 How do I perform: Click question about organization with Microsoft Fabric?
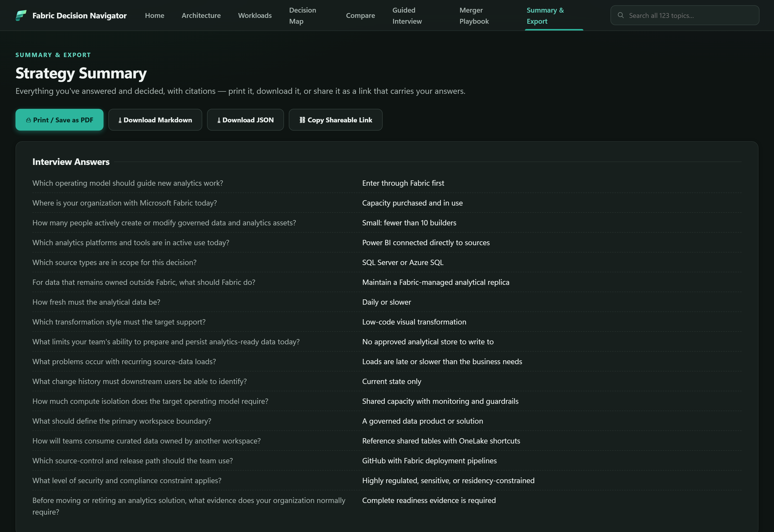(124, 203)
